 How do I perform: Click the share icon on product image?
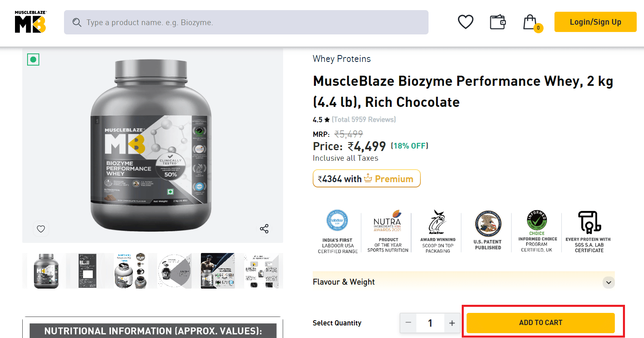(x=264, y=229)
